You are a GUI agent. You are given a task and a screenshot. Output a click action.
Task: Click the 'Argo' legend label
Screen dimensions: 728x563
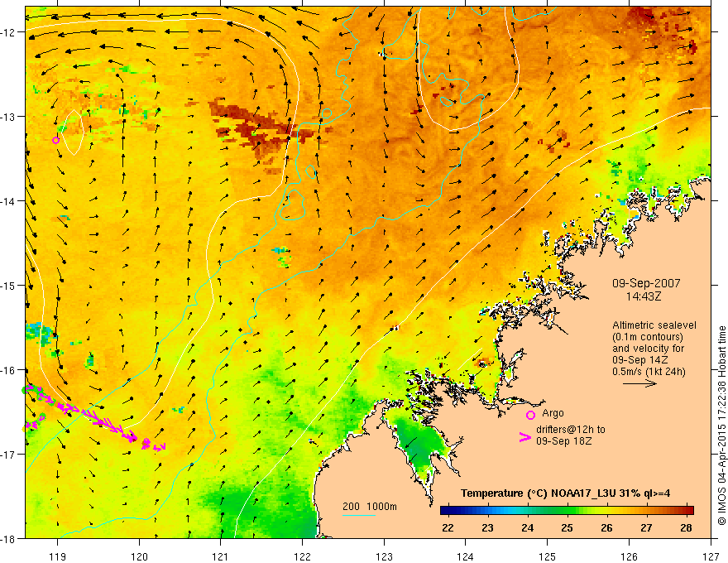coord(553,413)
